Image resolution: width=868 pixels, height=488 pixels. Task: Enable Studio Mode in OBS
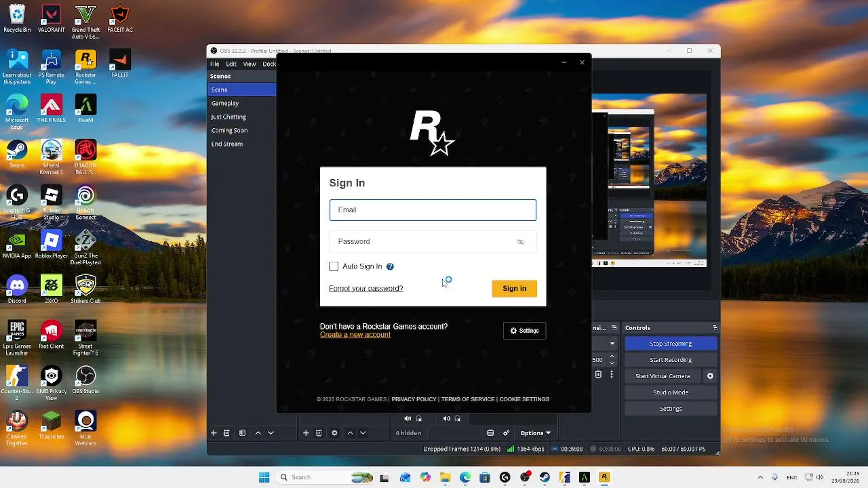(x=671, y=392)
